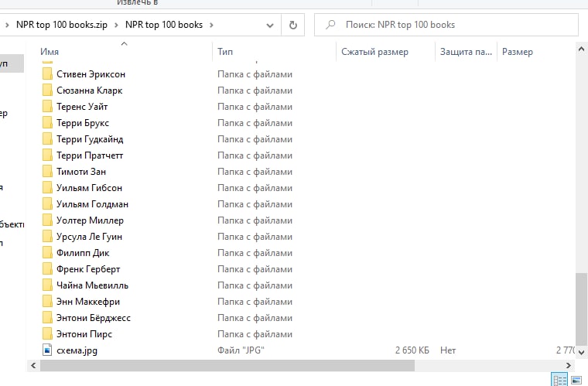Open the Стивен Эриксон folder icon
This screenshot has height=386, width=588.
tap(47, 74)
